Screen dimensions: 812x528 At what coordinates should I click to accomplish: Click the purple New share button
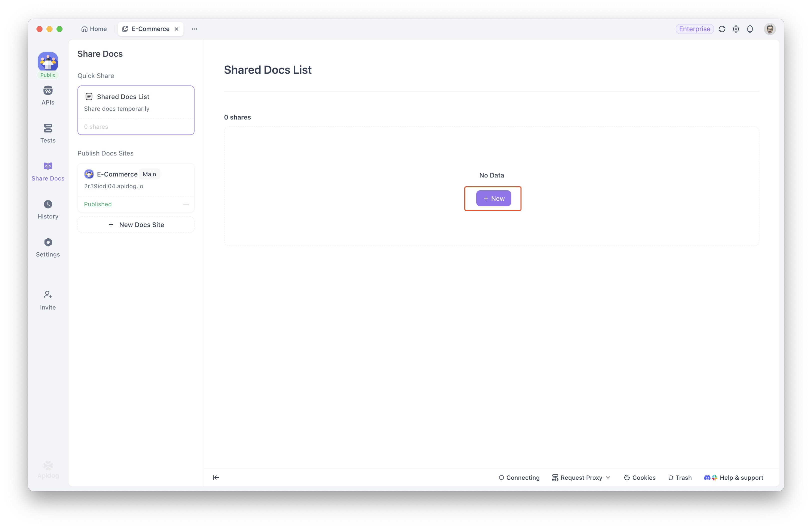tap(493, 198)
